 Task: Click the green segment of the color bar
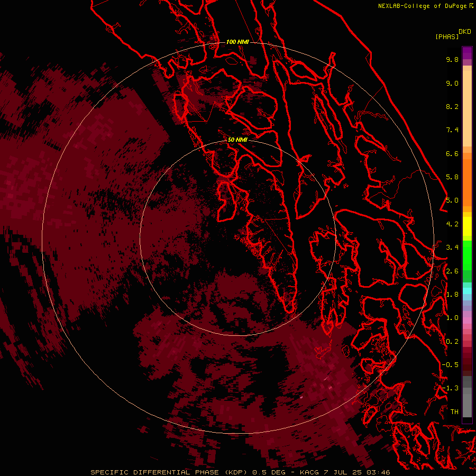[467, 255]
